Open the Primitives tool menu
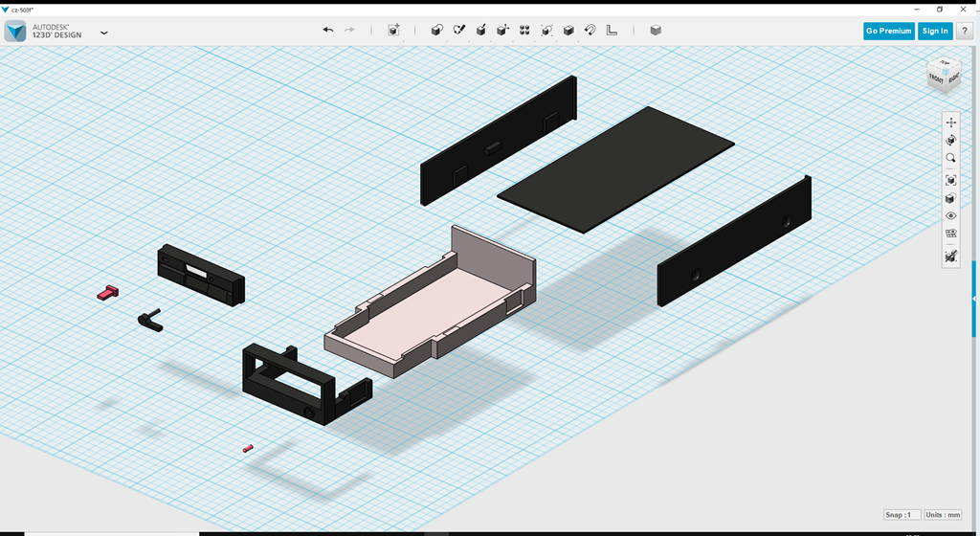The width and height of the screenshot is (980, 536). coord(436,31)
